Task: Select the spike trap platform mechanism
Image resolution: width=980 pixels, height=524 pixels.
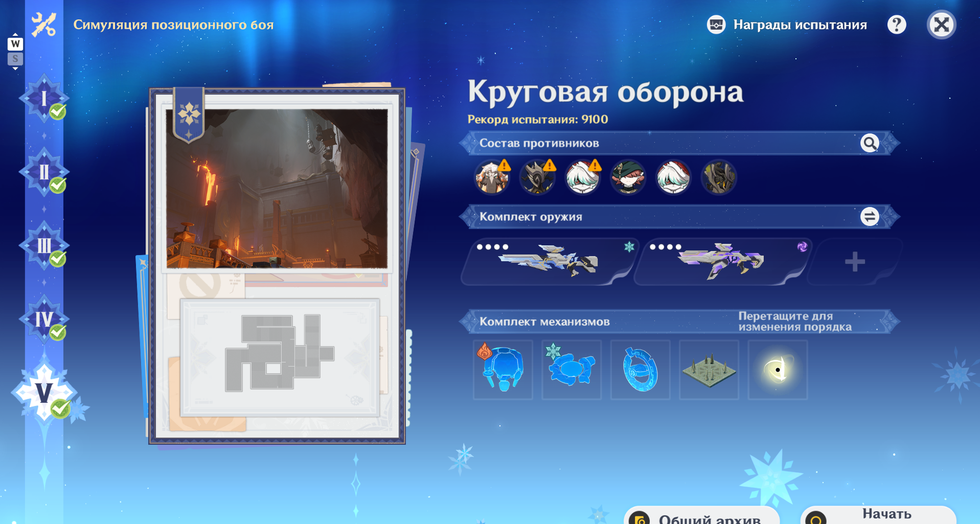Action: click(x=709, y=370)
